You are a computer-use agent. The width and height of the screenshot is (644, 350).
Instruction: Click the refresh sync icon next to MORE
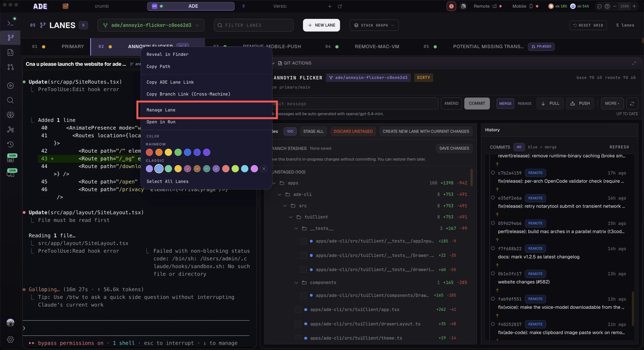[x=632, y=104]
